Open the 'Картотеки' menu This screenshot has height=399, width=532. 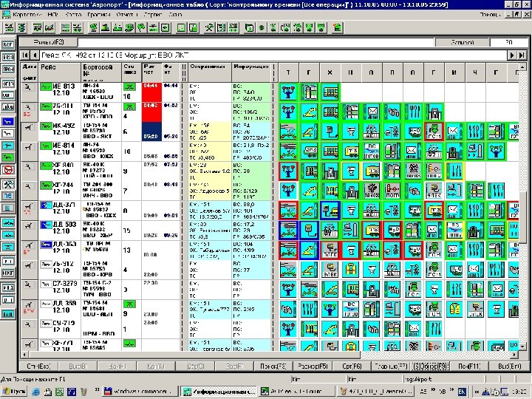coord(27,15)
